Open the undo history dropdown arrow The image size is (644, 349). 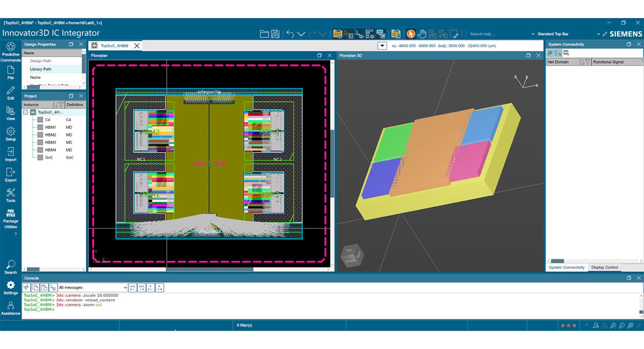(x=301, y=34)
